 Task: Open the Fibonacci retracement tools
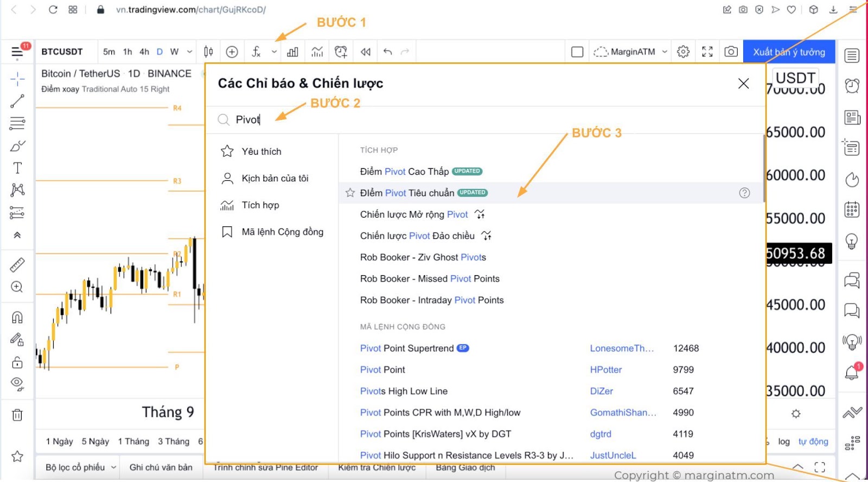click(17, 123)
